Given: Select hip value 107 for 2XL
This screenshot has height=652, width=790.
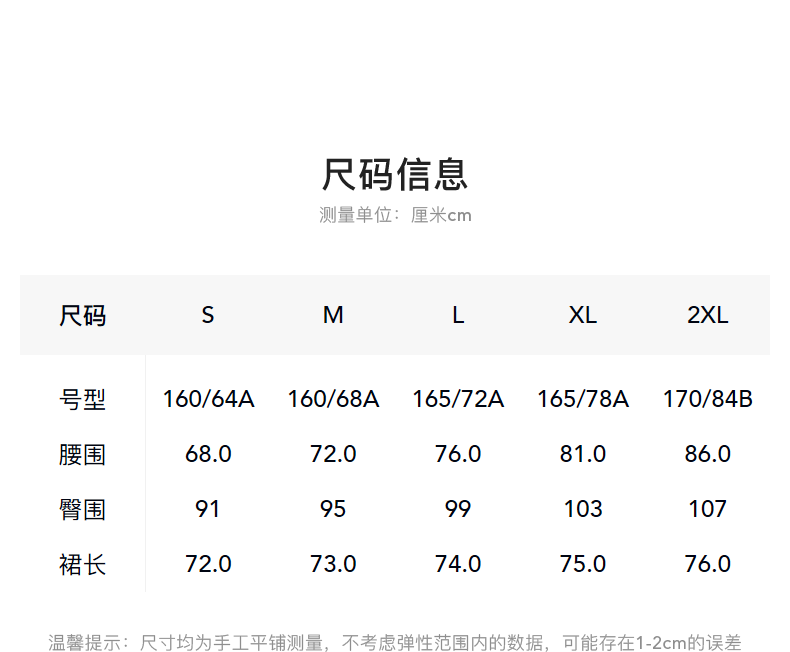Looking at the screenshot, I should point(707,509).
